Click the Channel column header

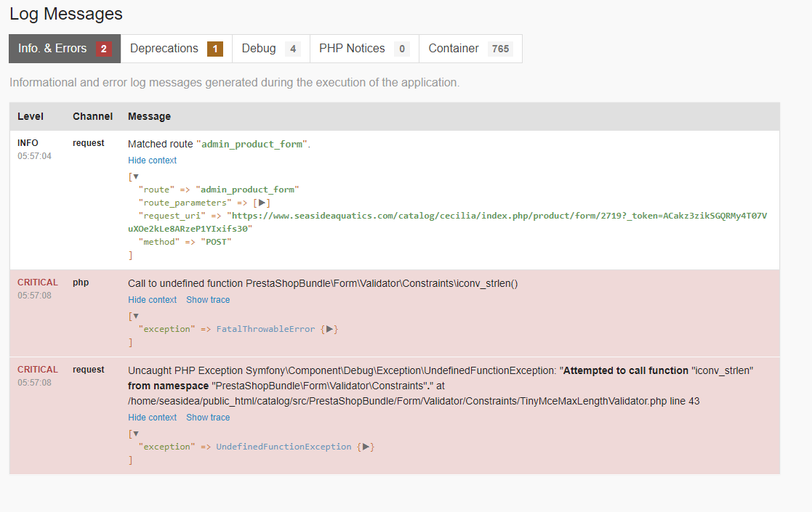pos(93,116)
